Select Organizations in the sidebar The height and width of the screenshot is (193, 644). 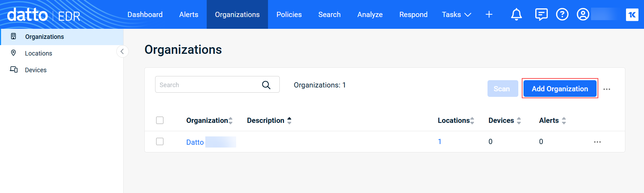pos(62,37)
